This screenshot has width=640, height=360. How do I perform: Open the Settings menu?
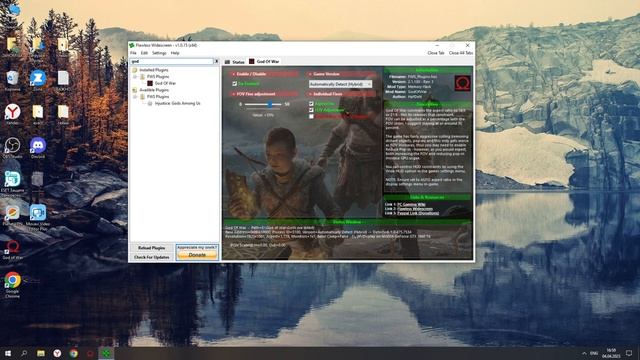(159, 53)
